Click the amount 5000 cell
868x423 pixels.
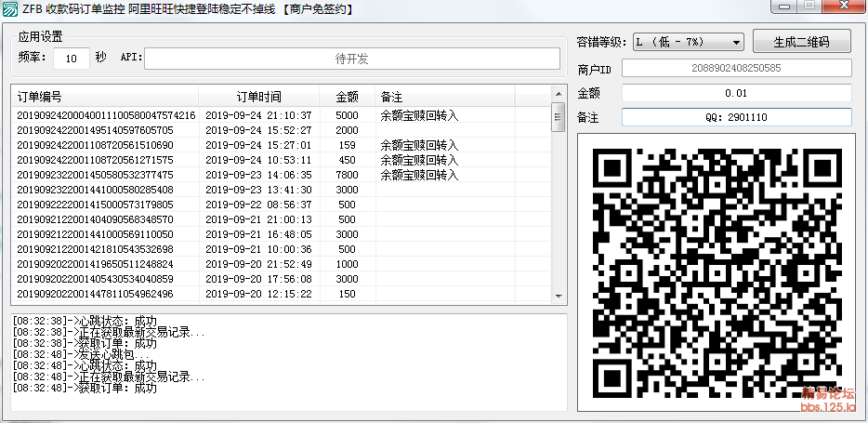coord(347,115)
